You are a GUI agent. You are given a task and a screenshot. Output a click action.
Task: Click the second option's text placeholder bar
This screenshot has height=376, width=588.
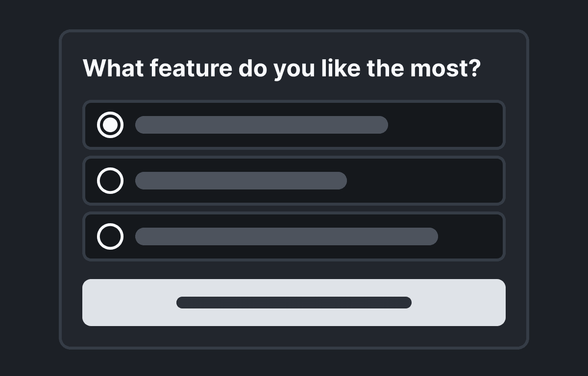(x=241, y=181)
